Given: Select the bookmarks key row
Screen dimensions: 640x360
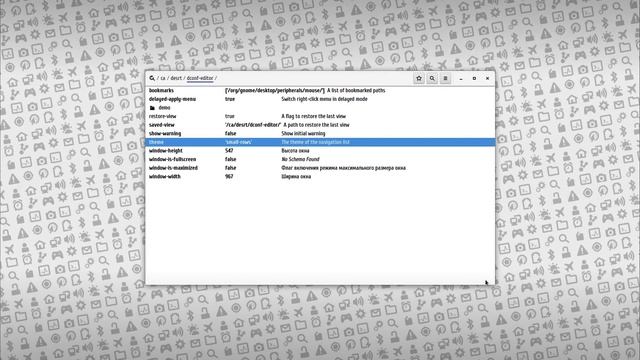Looking at the screenshot, I should click(320, 91).
